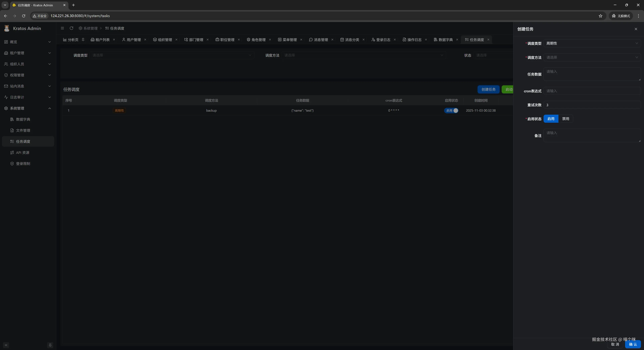Click the pin icon on the 分析页 tab
This screenshot has height=350, width=644.
click(x=83, y=39)
